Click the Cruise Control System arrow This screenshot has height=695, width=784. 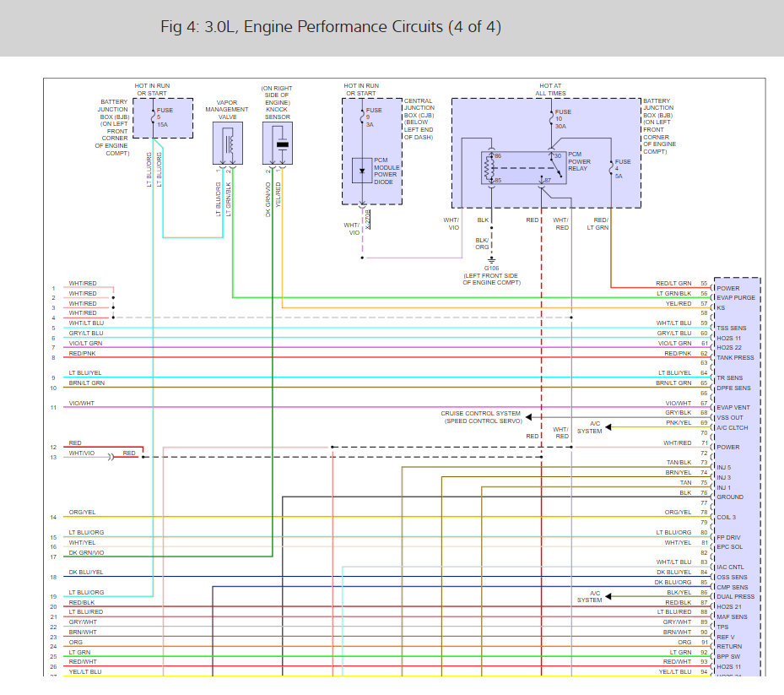[x=528, y=416]
